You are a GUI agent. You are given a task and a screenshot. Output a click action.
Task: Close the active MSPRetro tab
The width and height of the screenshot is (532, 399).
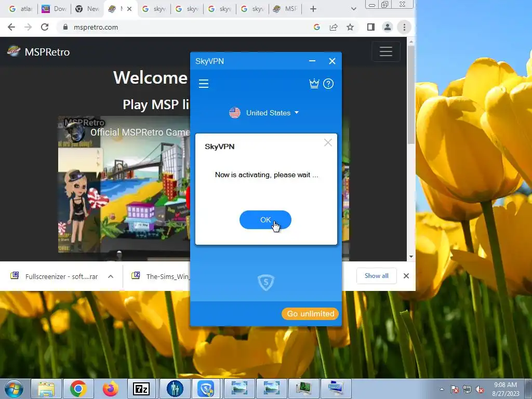[x=129, y=9]
